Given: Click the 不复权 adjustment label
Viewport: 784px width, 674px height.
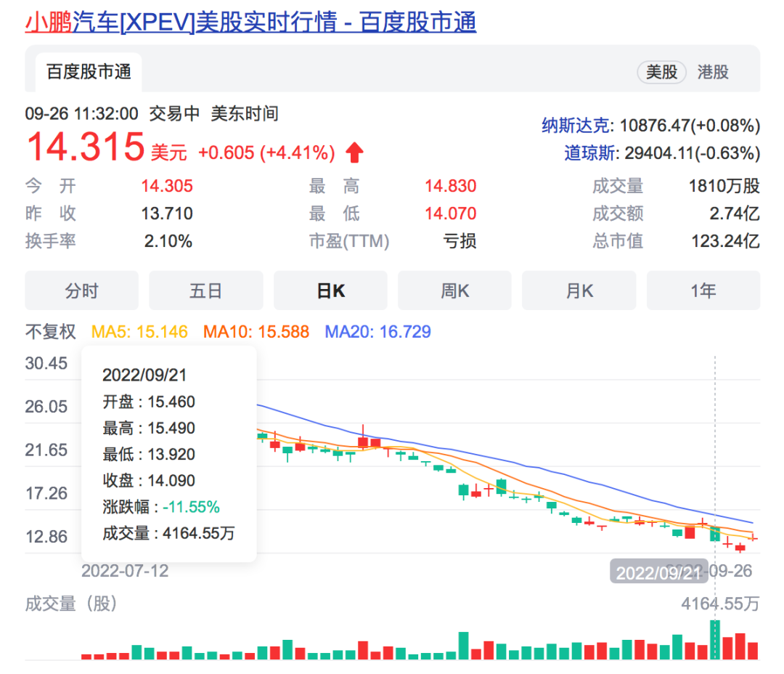Looking at the screenshot, I should (x=51, y=332).
